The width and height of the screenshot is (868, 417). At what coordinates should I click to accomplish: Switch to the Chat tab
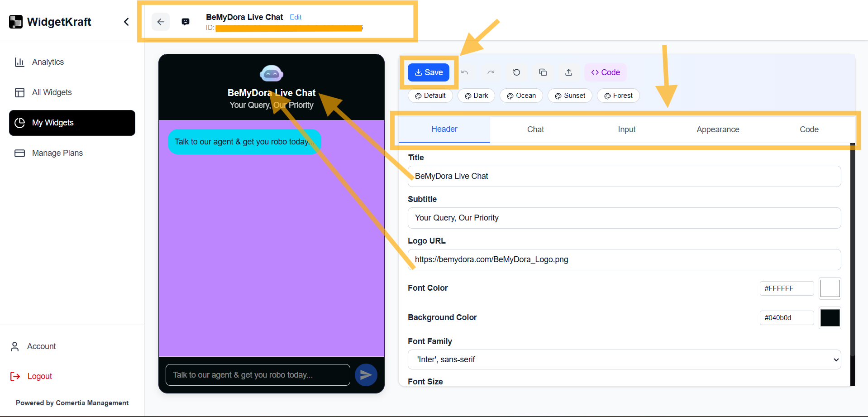(x=535, y=129)
